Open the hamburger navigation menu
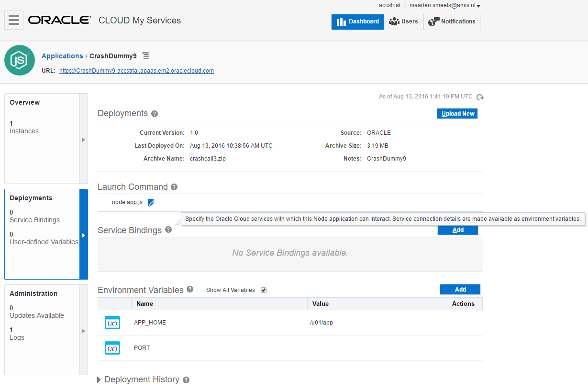 pos(13,20)
